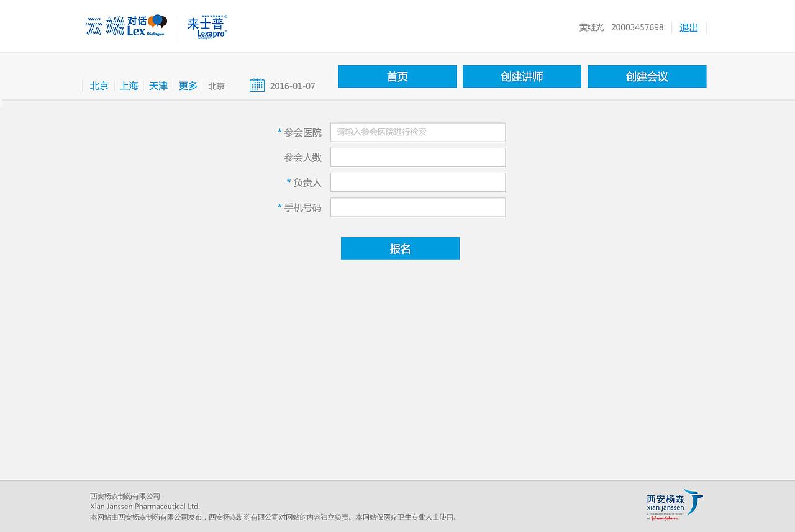Select the 天津 city tab

click(158, 86)
